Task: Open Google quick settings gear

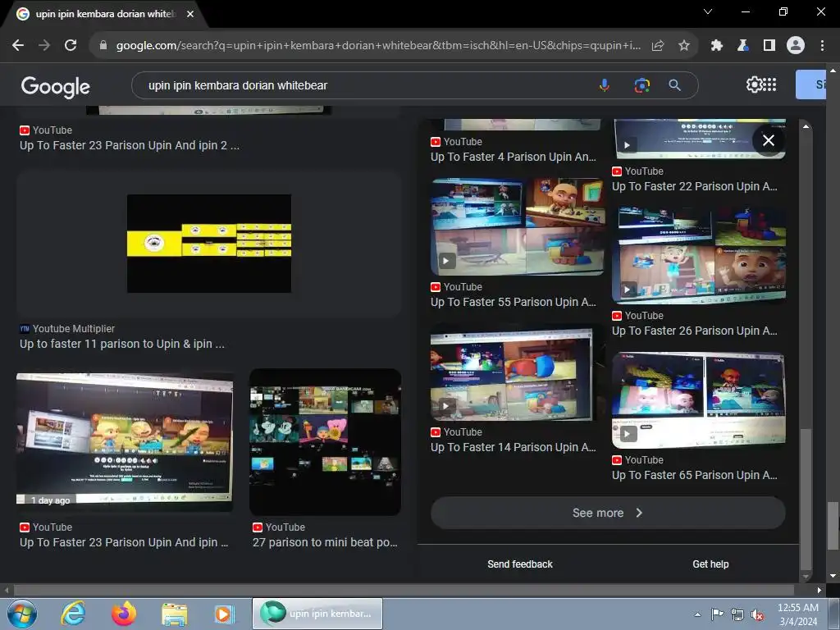Action: click(754, 84)
